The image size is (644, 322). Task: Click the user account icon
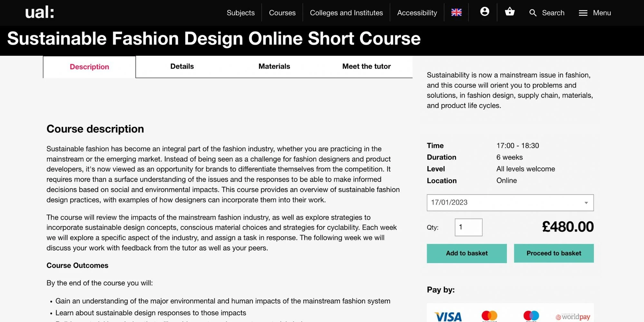point(485,12)
